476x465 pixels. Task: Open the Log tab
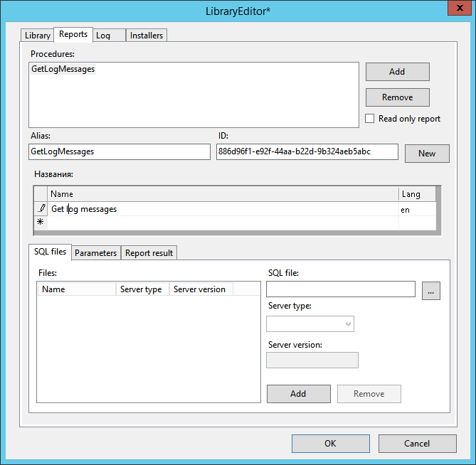(x=104, y=35)
